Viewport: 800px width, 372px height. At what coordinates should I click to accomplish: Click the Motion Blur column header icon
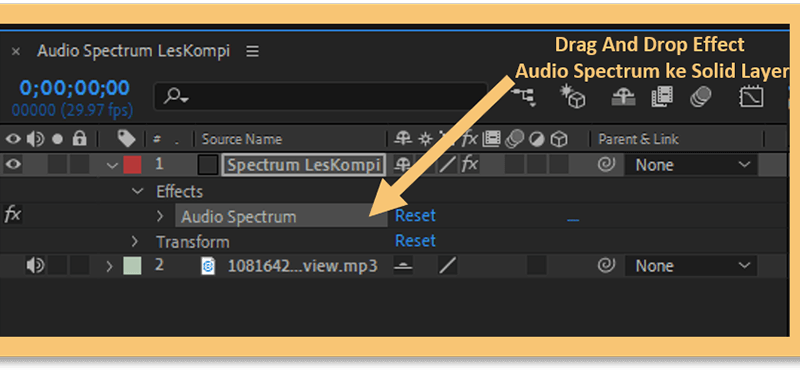point(514,139)
